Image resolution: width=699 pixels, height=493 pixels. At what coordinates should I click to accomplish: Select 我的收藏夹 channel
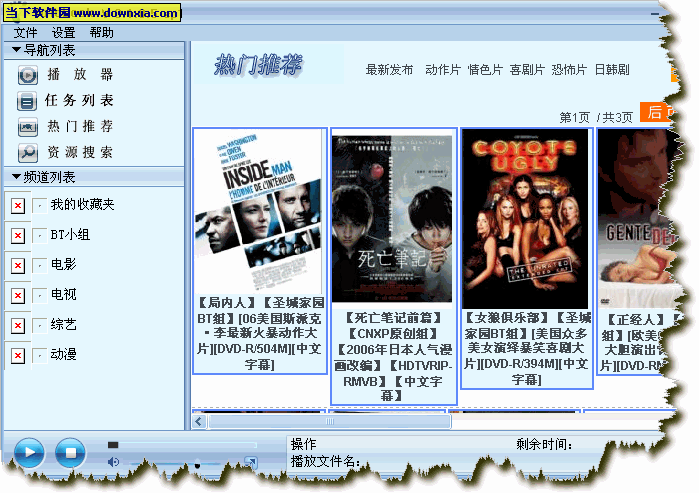(82, 205)
